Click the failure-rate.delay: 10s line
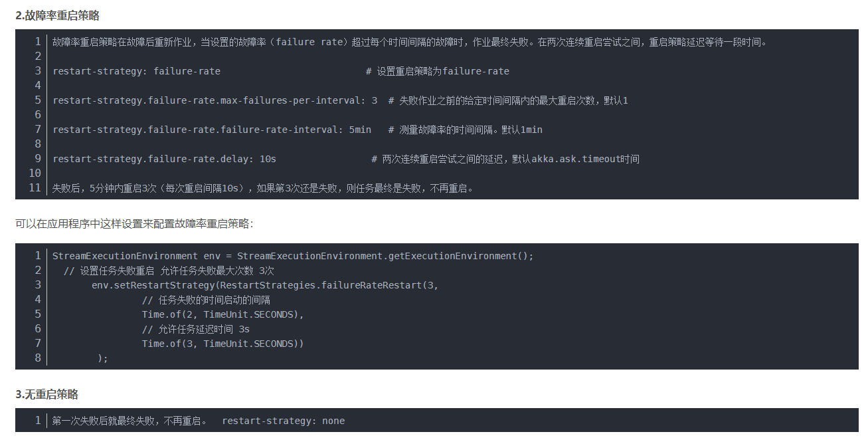The image size is (868, 438). click(164, 159)
